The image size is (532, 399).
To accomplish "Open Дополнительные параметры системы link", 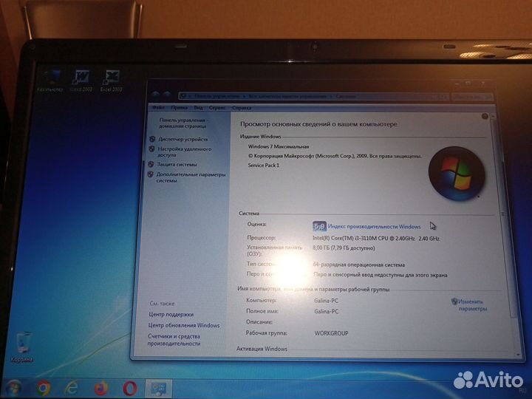I will click(191, 177).
